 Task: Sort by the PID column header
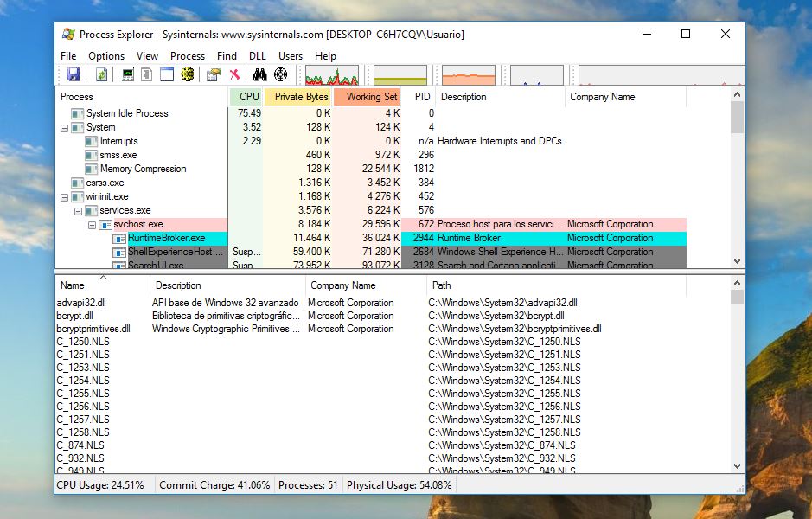[419, 97]
